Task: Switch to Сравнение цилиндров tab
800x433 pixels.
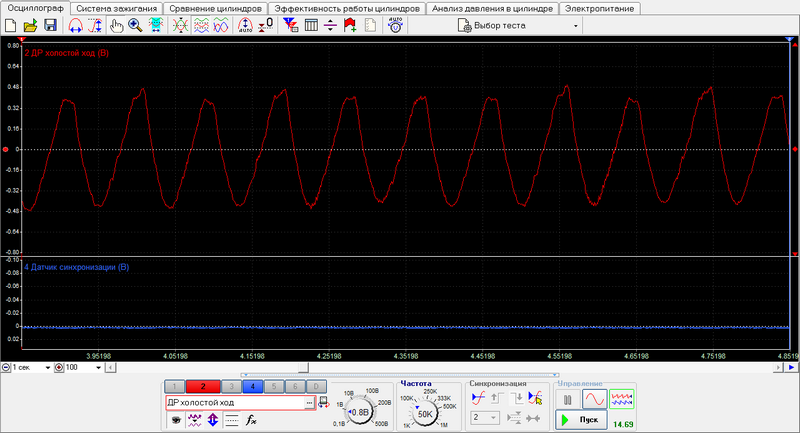Action: pyautogui.click(x=215, y=9)
